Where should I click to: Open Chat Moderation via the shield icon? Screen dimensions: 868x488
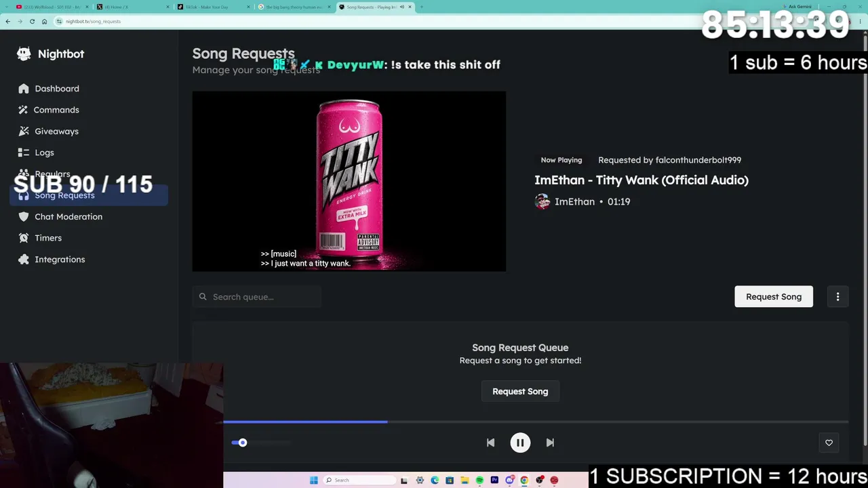click(x=24, y=217)
